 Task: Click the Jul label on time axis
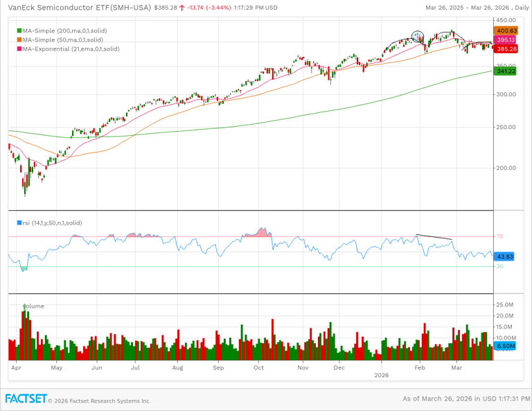(x=135, y=367)
